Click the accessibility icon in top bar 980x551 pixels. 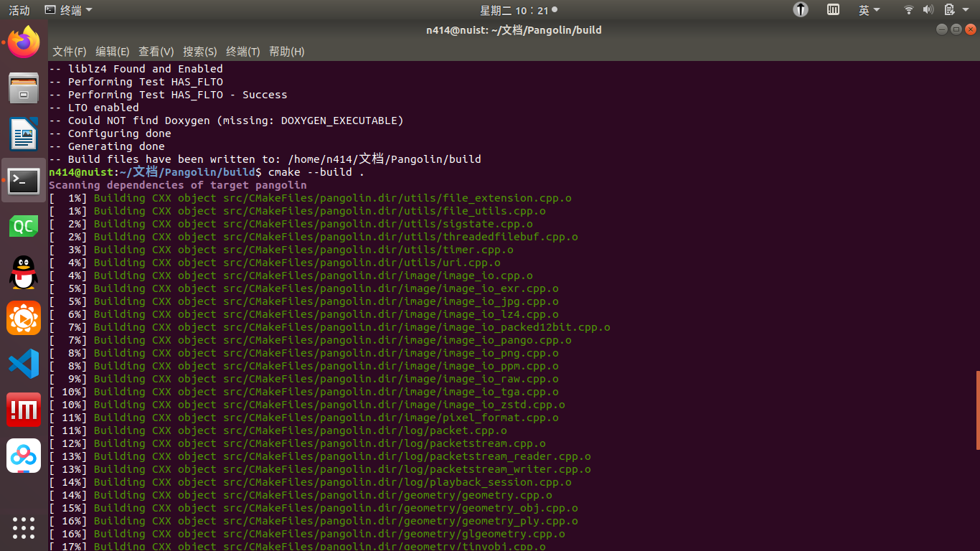coord(801,10)
